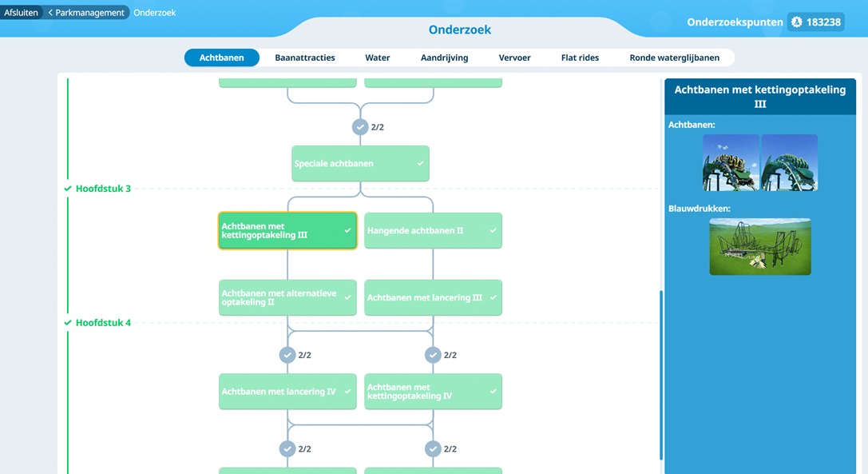Viewport: 868px width, 474px height.
Task: Select the Hangende achtbanen II node
Action: click(x=433, y=231)
